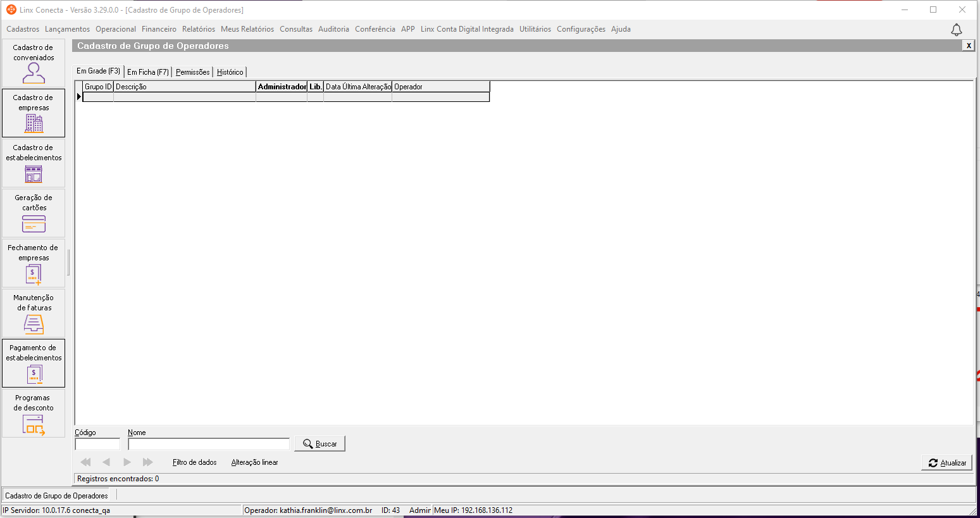Open the Auditoria menu
Image resolution: width=980 pixels, height=518 pixels.
(x=333, y=29)
